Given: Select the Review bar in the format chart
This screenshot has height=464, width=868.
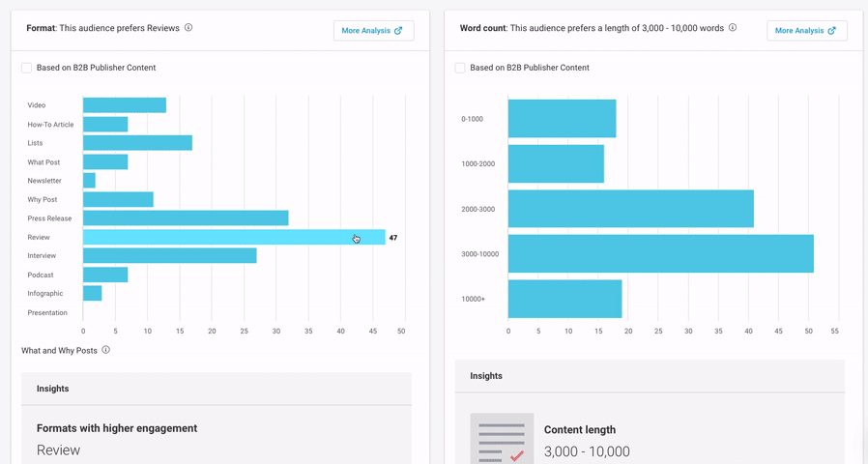Looking at the screenshot, I should (234, 237).
